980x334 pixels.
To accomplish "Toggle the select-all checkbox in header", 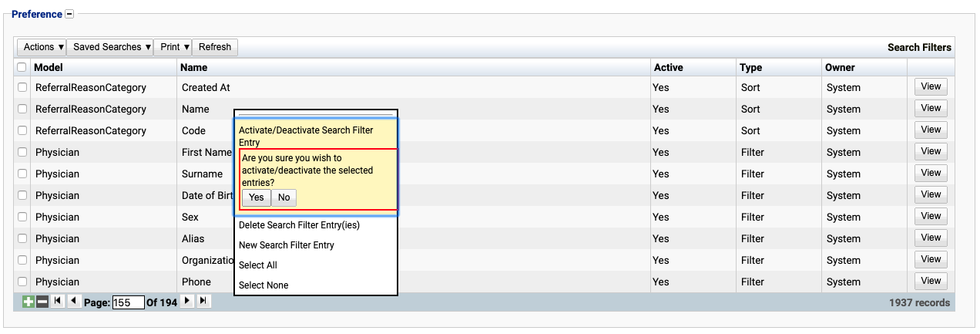I will (22, 68).
